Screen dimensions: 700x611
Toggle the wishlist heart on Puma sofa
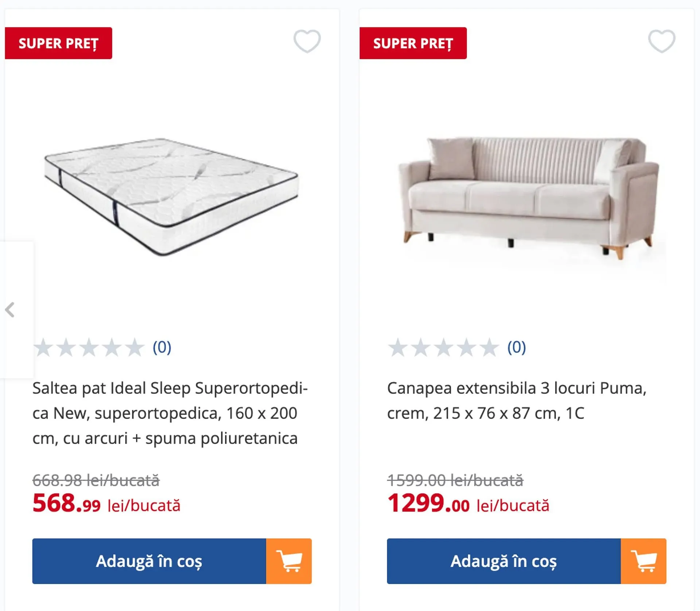(x=661, y=41)
